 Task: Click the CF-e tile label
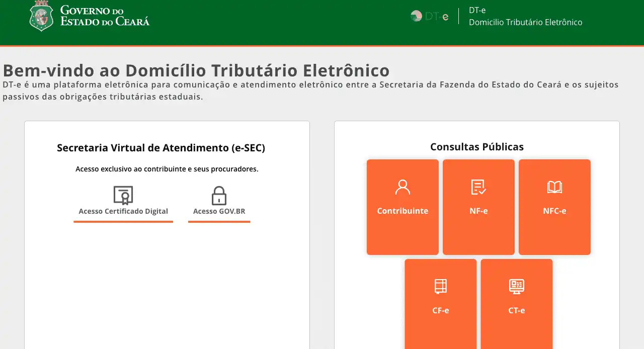(x=441, y=310)
